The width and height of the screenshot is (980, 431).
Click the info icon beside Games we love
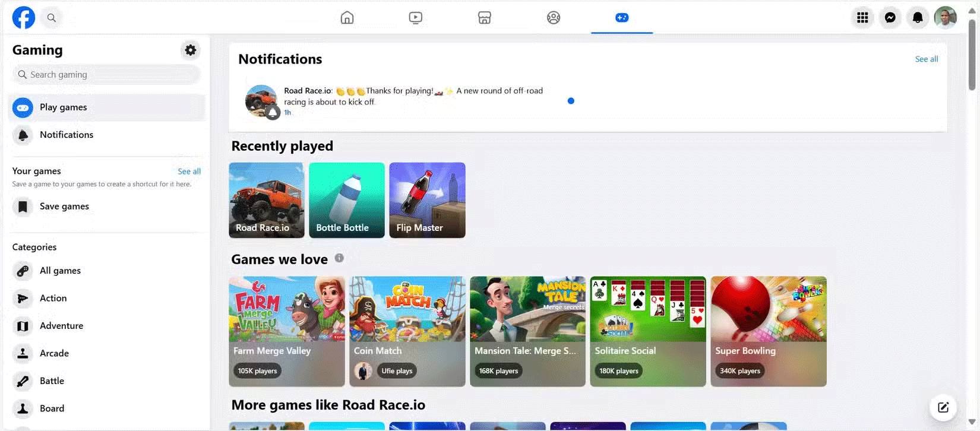[x=339, y=258]
